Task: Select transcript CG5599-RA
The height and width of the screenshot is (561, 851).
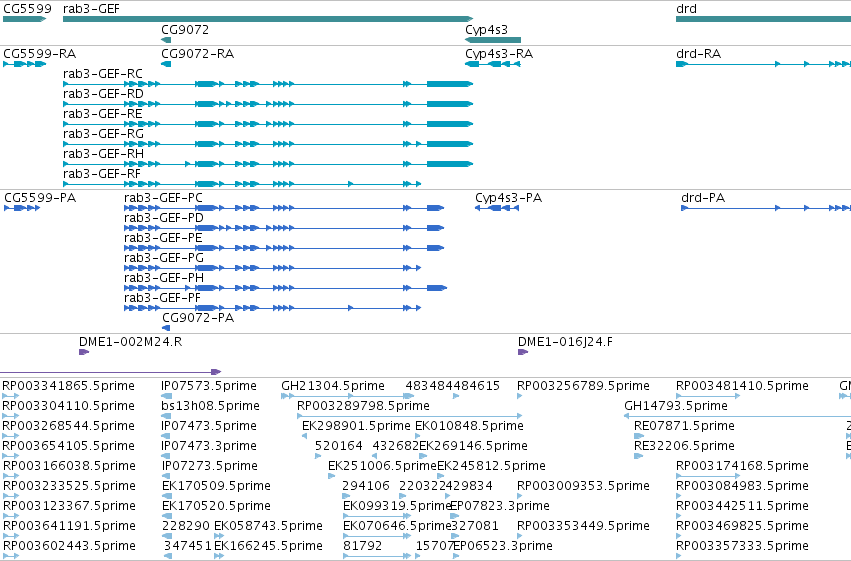Action: tap(40, 54)
